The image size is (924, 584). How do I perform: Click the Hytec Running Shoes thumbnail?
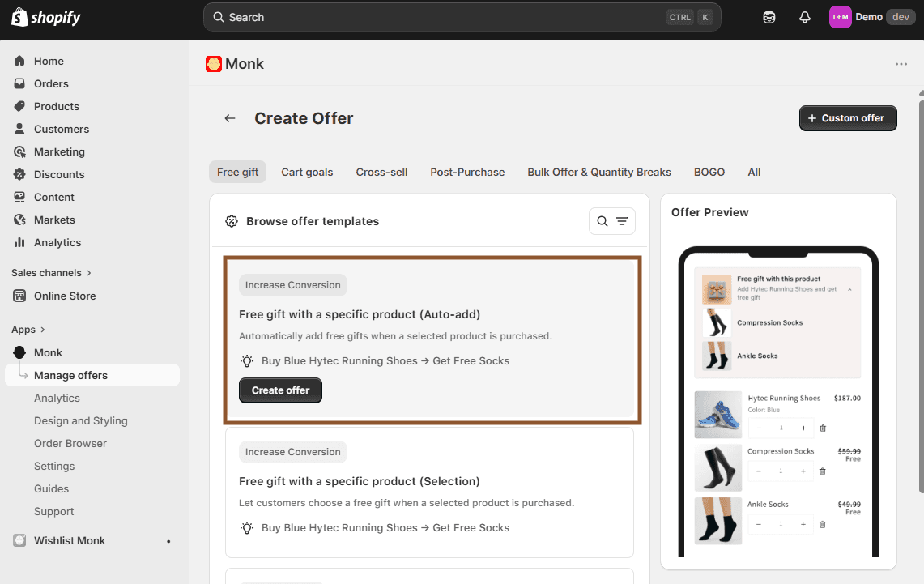click(717, 414)
